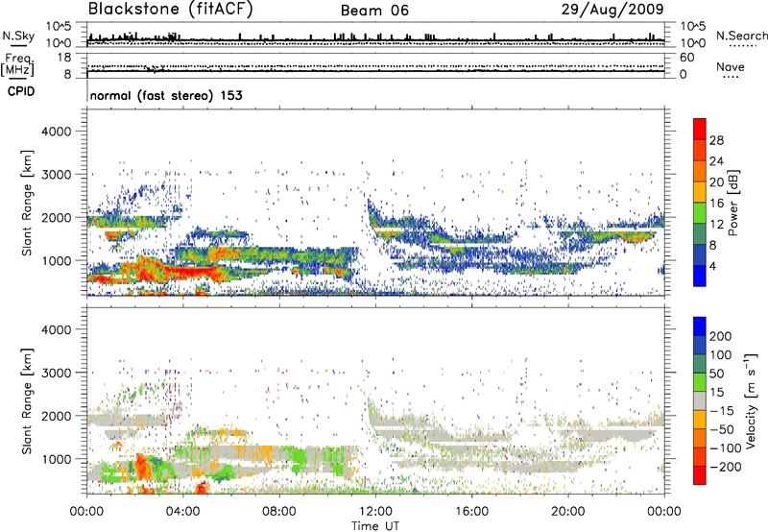Screen dimensions: 768x532
Task: Click the 'Beam 06' label
Action: [374, 11]
